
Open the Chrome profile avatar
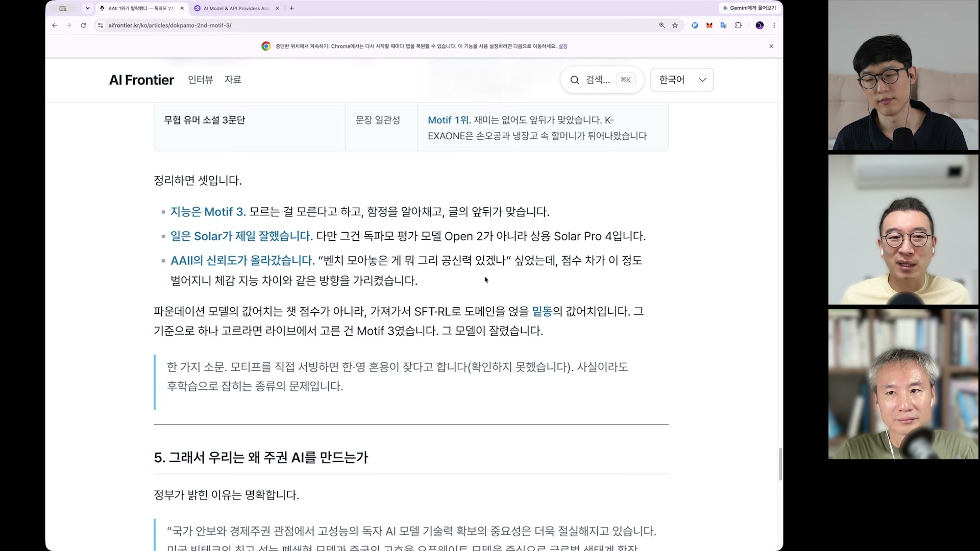point(759,25)
